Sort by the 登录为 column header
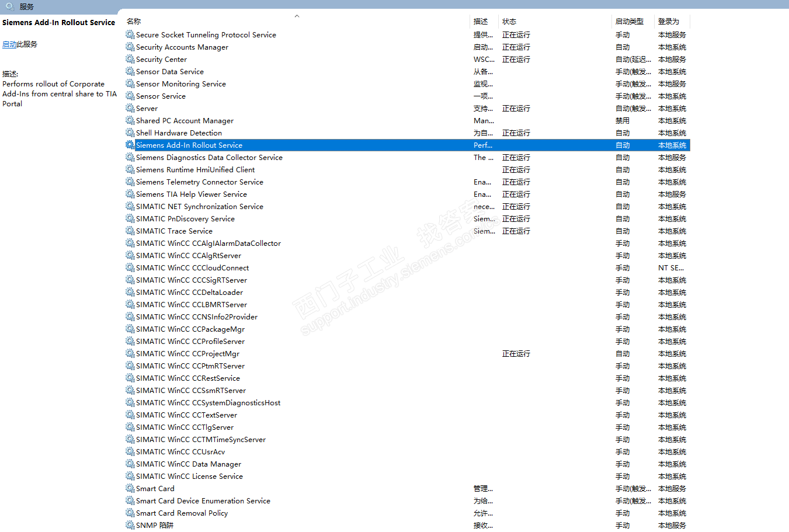Viewport: 789px width, 532px height. click(669, 22)
